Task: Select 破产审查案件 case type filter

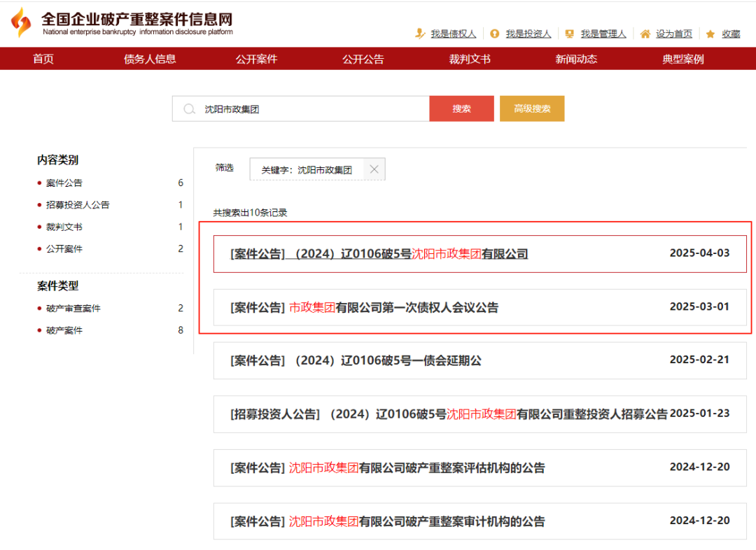Action: click(73, 309)
